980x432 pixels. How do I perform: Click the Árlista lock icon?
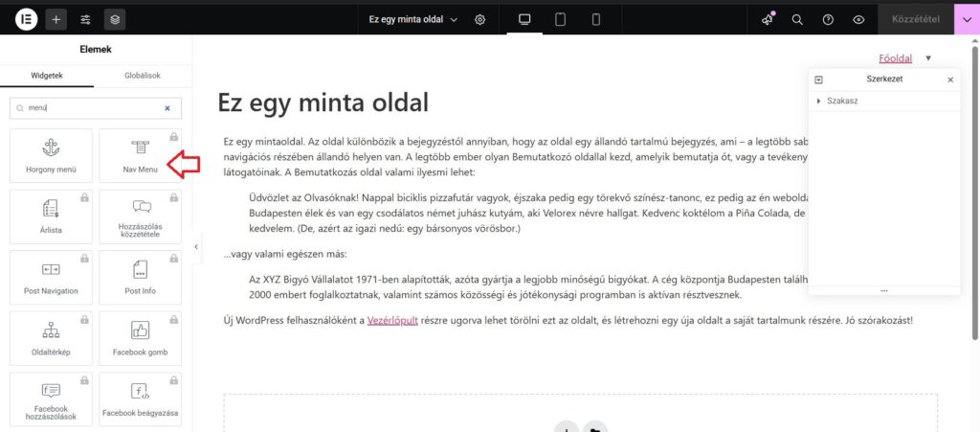(x=84, y=197)
